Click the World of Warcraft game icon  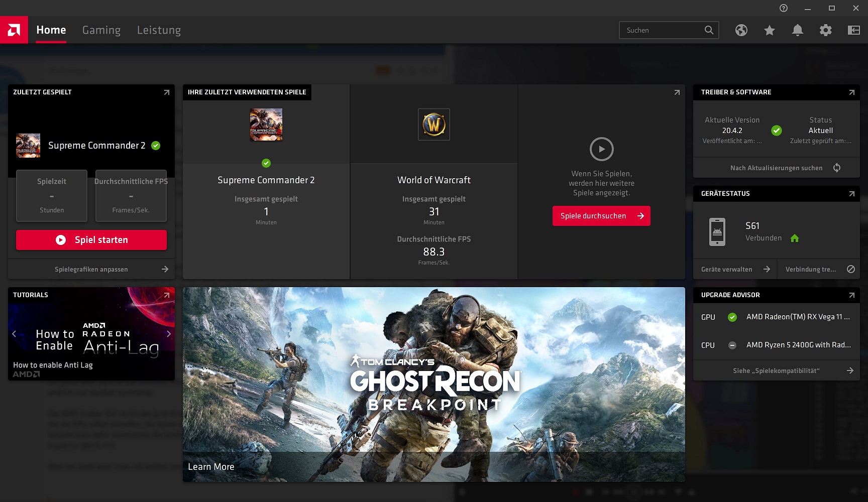[x=434, y=124]
